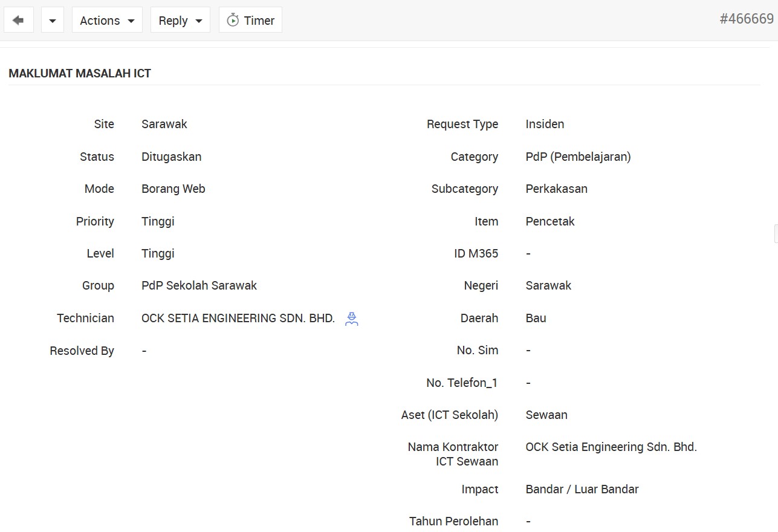Open the dropdown arrow beside back button

point(53,21)
